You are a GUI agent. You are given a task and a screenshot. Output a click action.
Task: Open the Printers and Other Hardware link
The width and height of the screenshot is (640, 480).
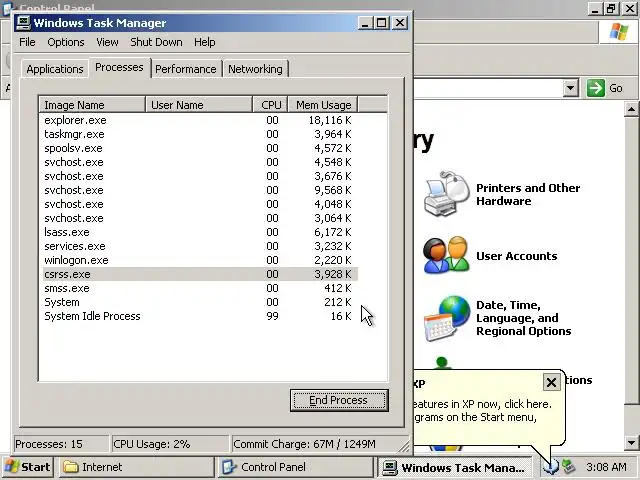[528, 194]
